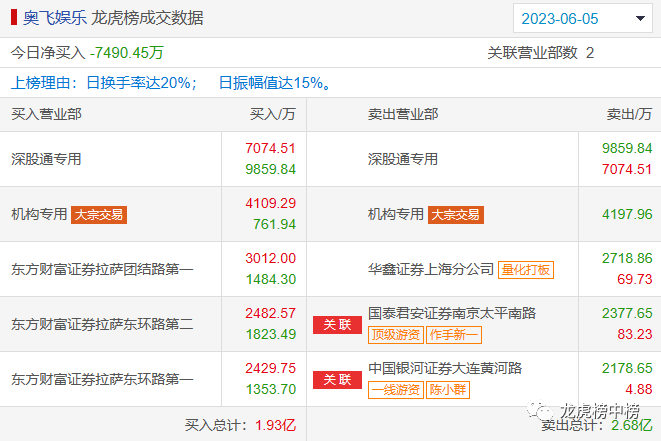
Task: Open 华鑫证券上海分公司 brokerage link
Action: [431, 268]
